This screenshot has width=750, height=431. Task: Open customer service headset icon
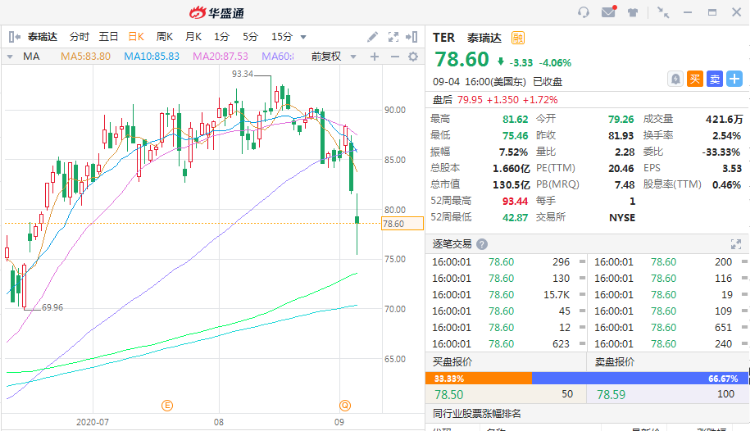click(583, 12)
